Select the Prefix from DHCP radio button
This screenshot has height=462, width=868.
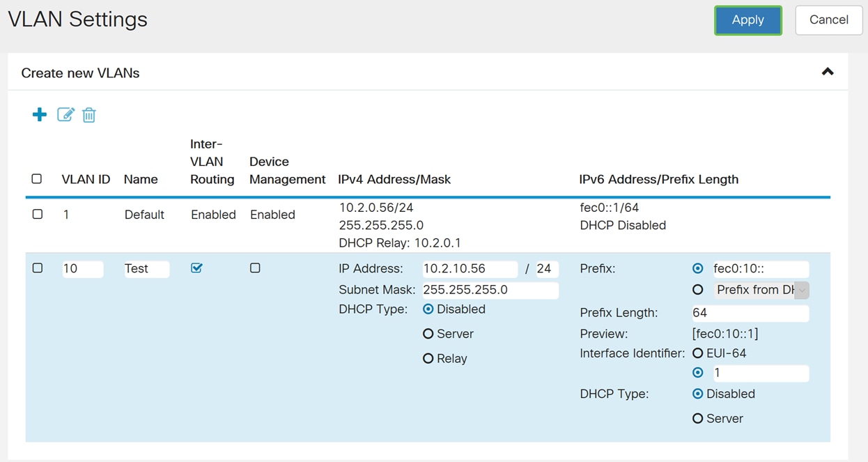click(x=698, y=289)
